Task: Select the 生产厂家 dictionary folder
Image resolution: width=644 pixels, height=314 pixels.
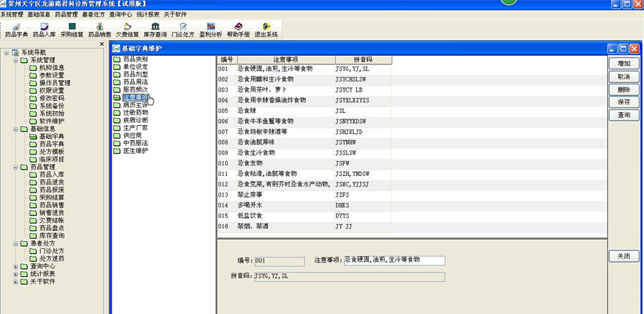Action: [131, 128]
